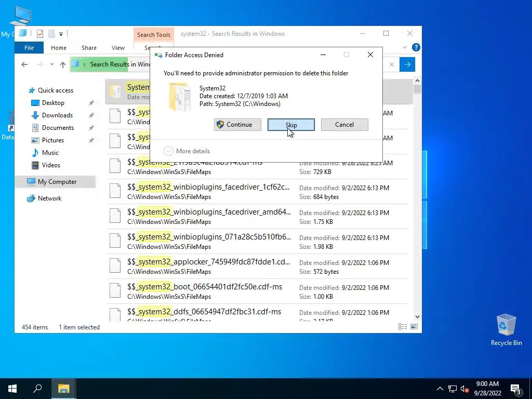Expand More details in the dialog
The image size is (532, 399).
187,151
